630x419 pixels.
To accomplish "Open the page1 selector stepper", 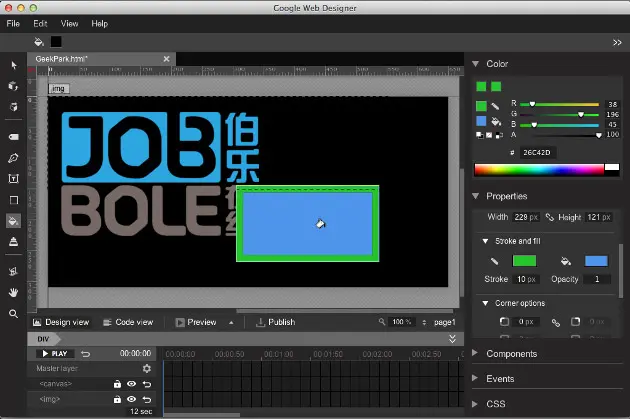I will 424,323.
